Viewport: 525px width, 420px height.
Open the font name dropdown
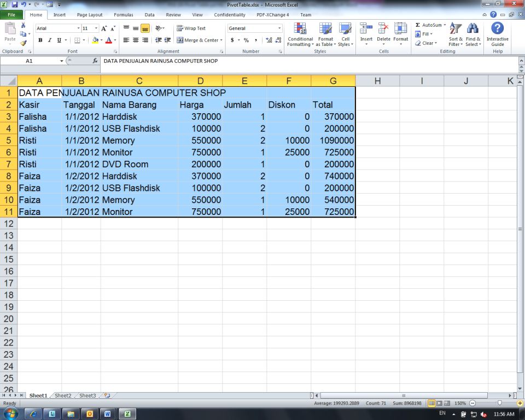coord(78,27)
